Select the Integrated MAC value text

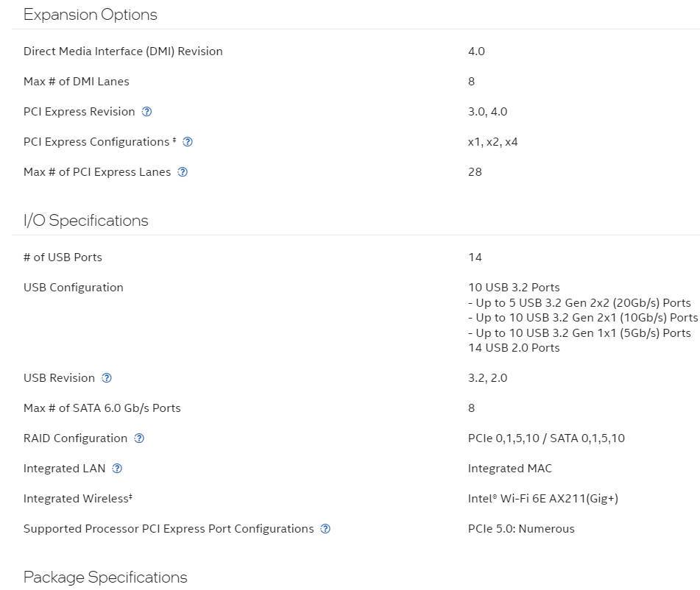point(509,468)
